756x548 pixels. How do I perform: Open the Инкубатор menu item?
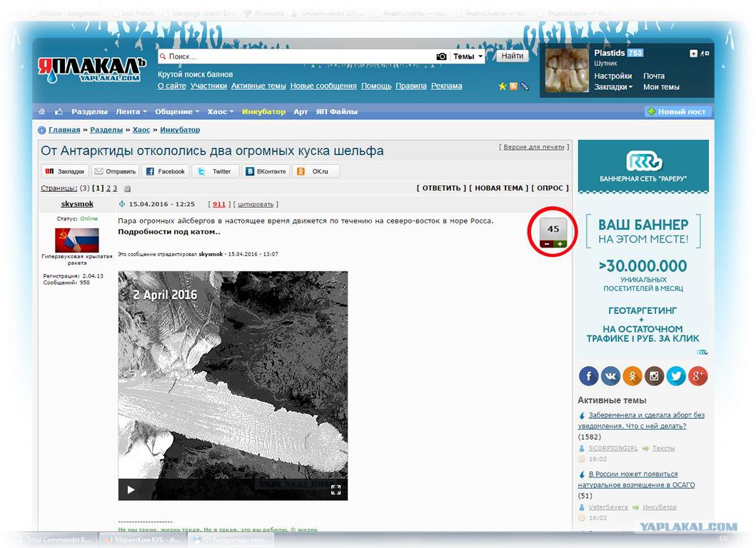[x=263, y=112]
